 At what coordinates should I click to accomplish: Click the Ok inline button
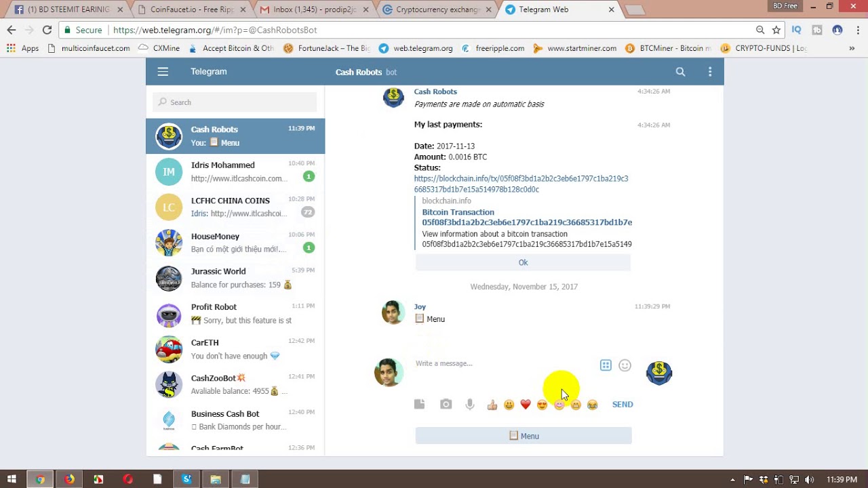[x=523, y=262]
